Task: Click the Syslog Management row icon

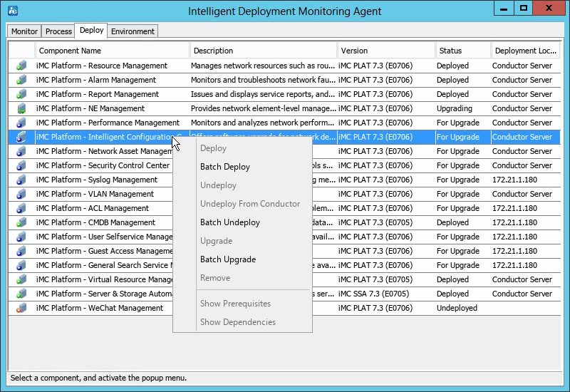Action: click(21, 180)
